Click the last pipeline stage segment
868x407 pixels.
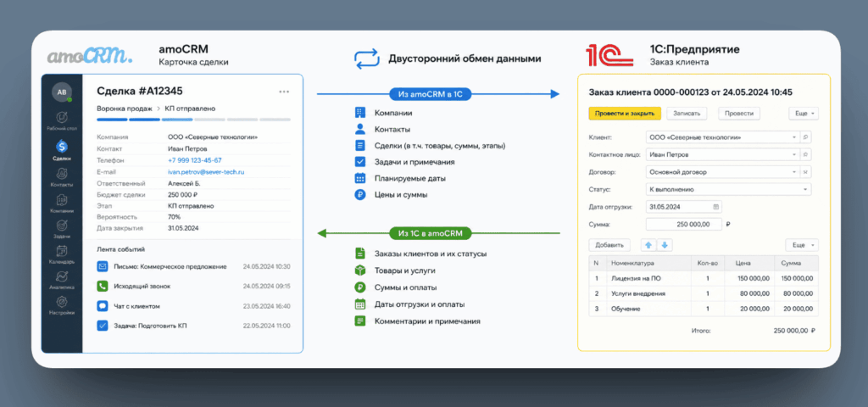click(x=275, y=119)
